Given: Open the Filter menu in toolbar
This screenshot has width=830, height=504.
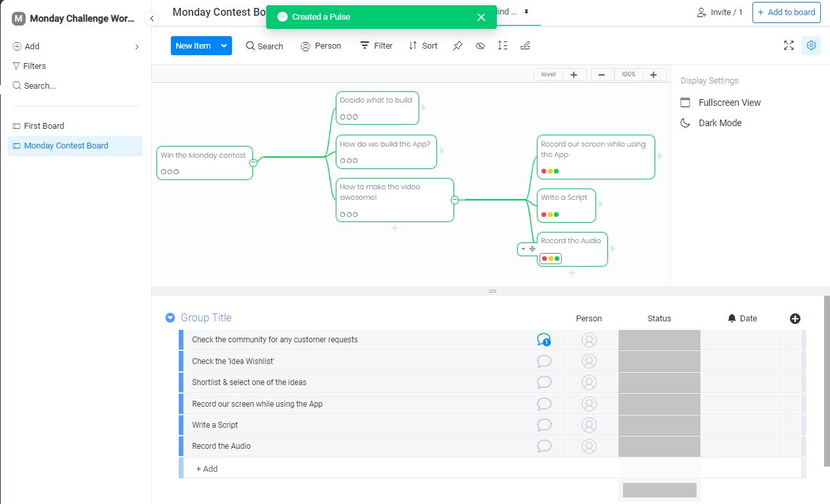Looking at the screenshot, I should [376, 45].
